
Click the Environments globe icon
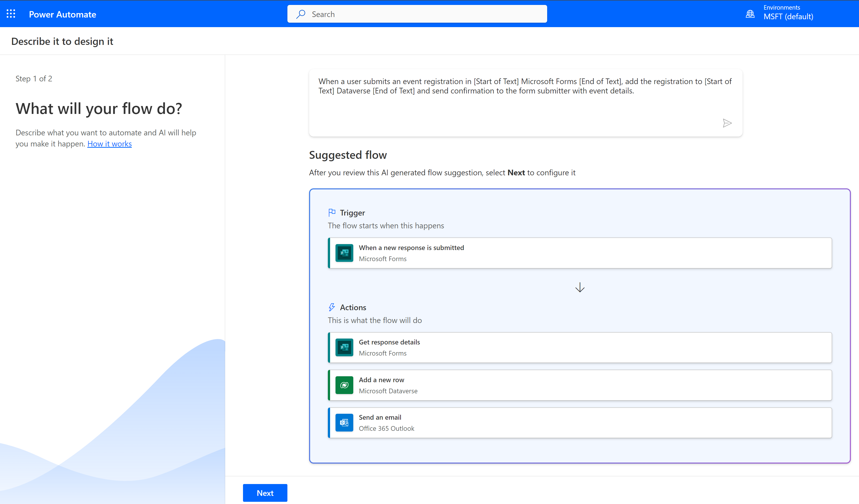coord(750,14)
